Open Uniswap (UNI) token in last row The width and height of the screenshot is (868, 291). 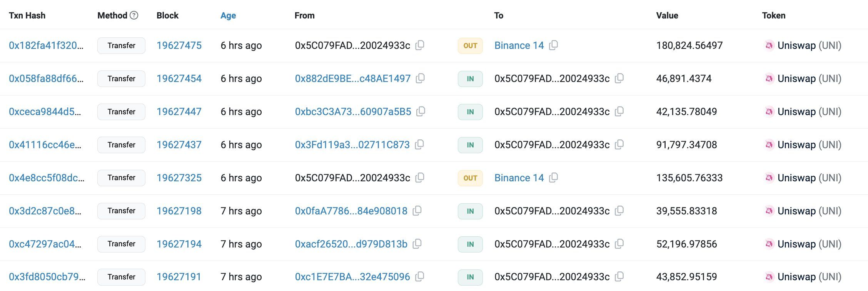(x=809, y=277)
